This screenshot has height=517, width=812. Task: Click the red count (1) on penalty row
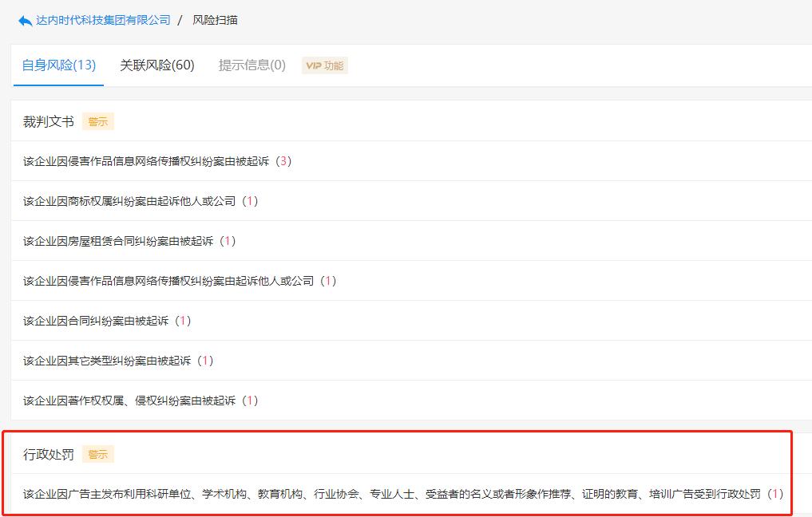coord(774,494)
